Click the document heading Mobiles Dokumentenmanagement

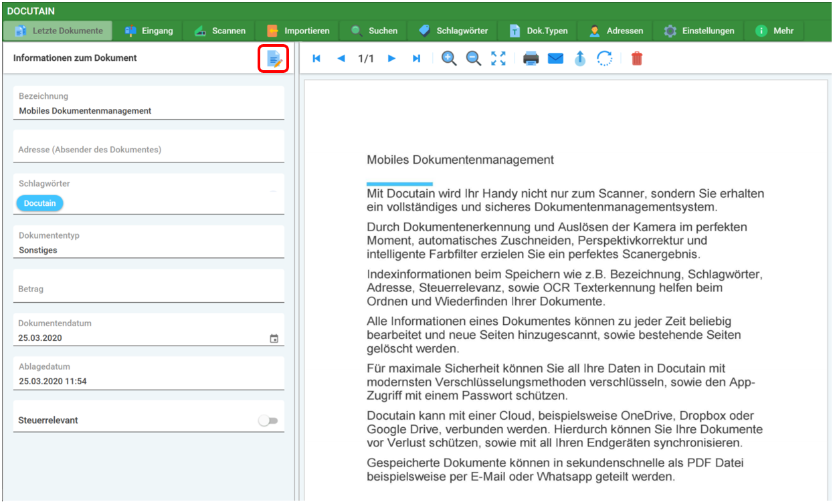point(460,160)
